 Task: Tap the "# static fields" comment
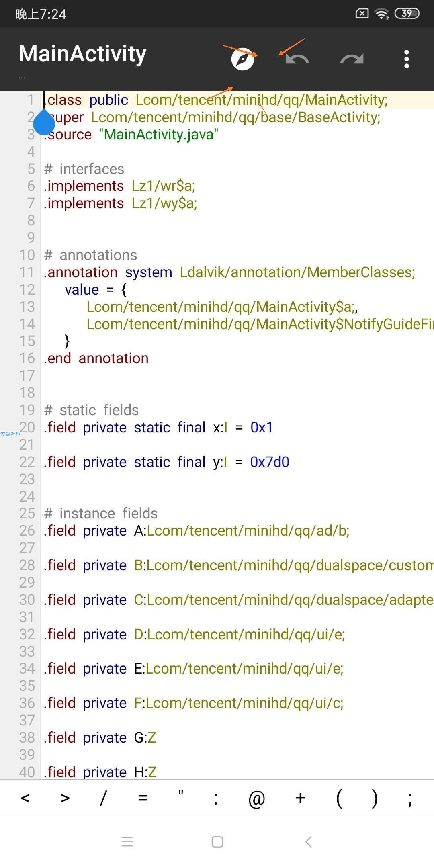[x=91, y=410]
